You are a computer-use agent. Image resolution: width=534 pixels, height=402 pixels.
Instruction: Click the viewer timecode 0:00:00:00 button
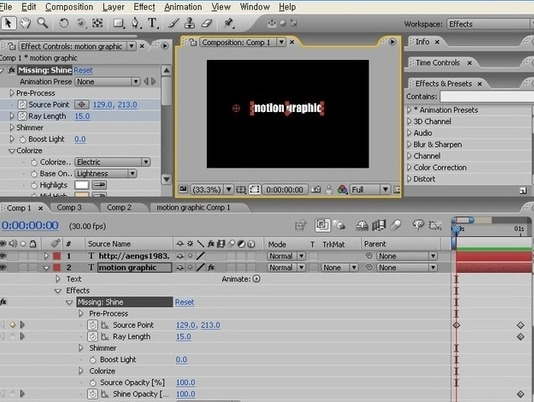(x=285, y=190)
